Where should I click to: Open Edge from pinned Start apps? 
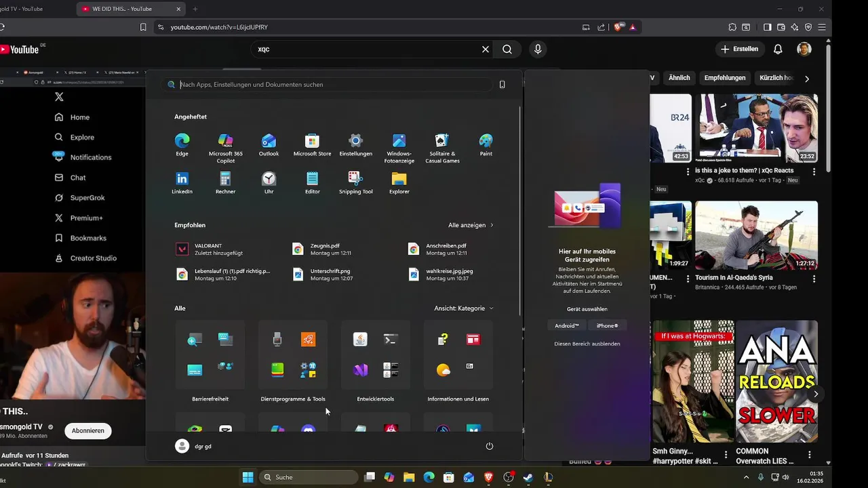182,144
